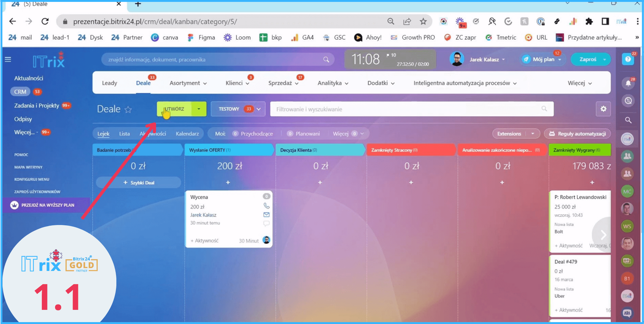Switch to the Lista view

pos(124,134)
